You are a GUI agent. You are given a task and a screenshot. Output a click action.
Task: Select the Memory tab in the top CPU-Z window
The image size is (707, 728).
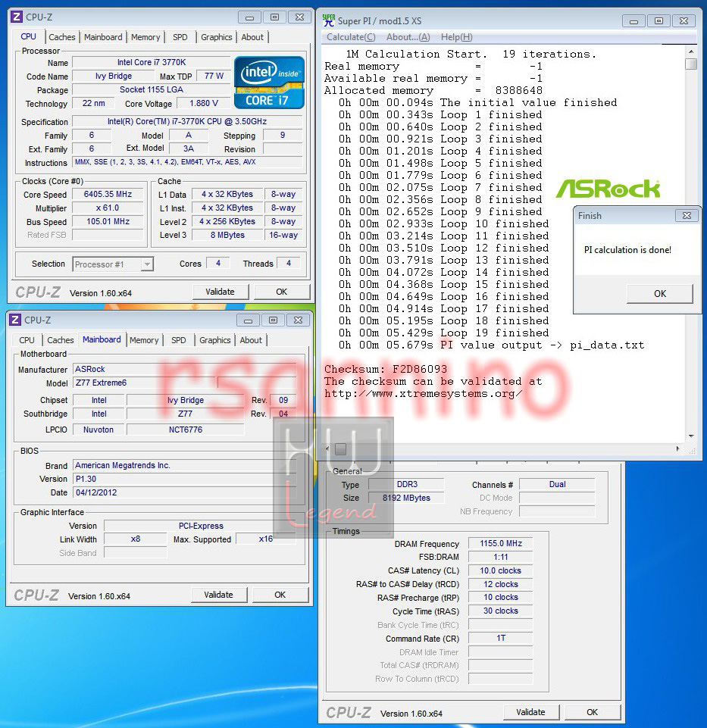[145, 37]
